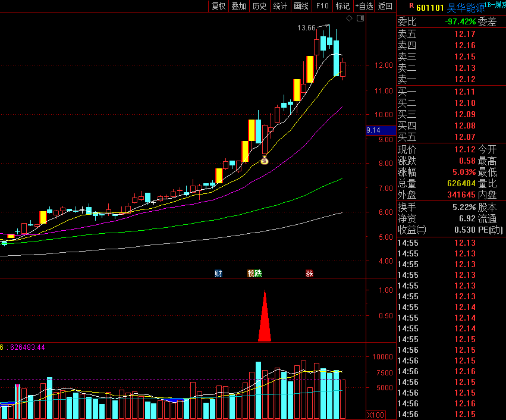Screen dimensions: 506x420
Task: Open 复权 price adjustment menu
Action: click(218, 6)
